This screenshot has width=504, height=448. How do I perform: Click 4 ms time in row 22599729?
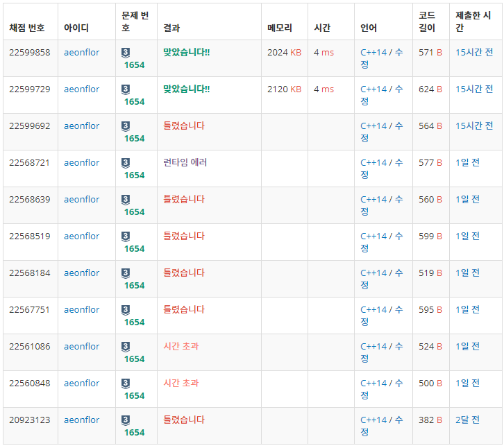click(324, 89)
